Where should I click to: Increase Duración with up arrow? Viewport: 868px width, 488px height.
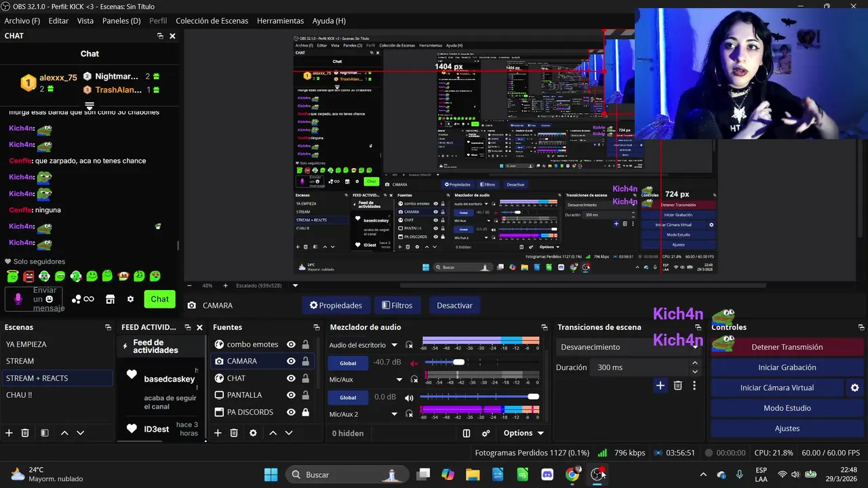click(694, 363)
